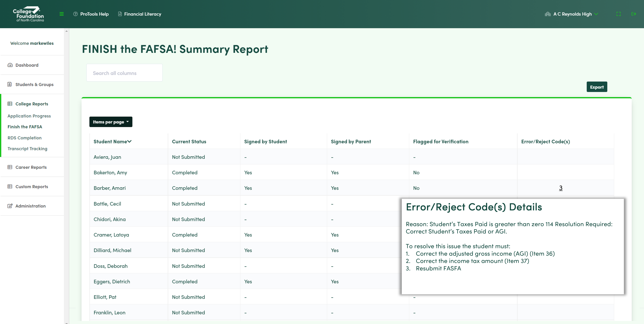Click the Error/Reject Code(s) column header
644x324 pixels.
click(545, 142)
